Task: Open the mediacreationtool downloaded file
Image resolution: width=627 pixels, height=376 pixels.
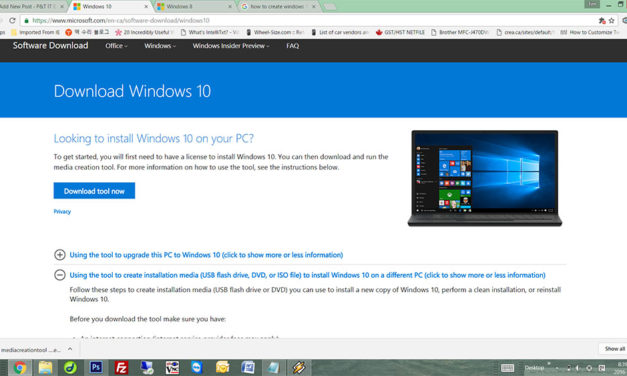Action: (31, 350)
